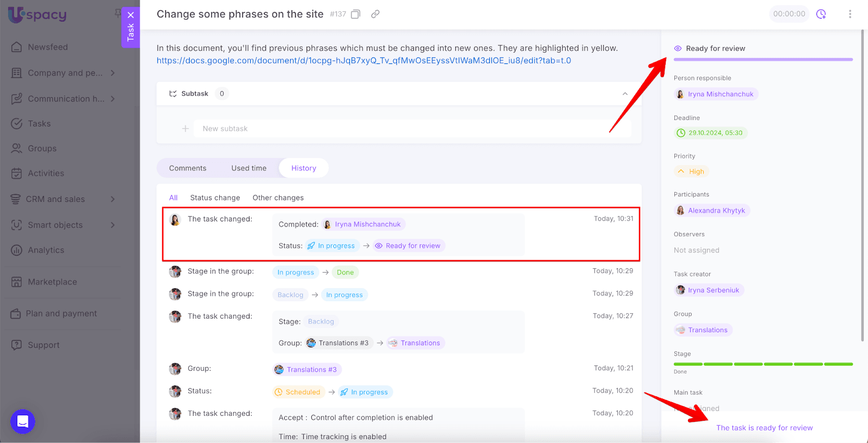Open the three-dot task options menu
Image resolution: width=868 pixels, height=443 pixels.
click(x=850, y=14)
